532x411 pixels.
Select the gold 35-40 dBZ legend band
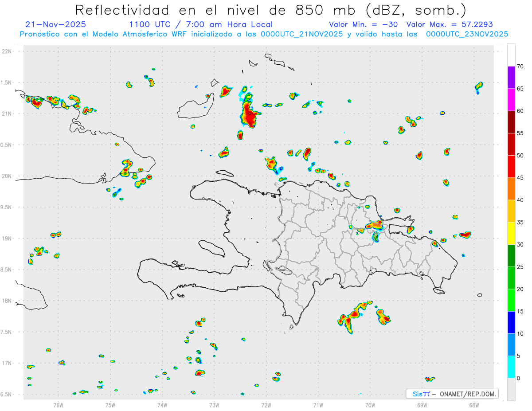coord(511,211)
